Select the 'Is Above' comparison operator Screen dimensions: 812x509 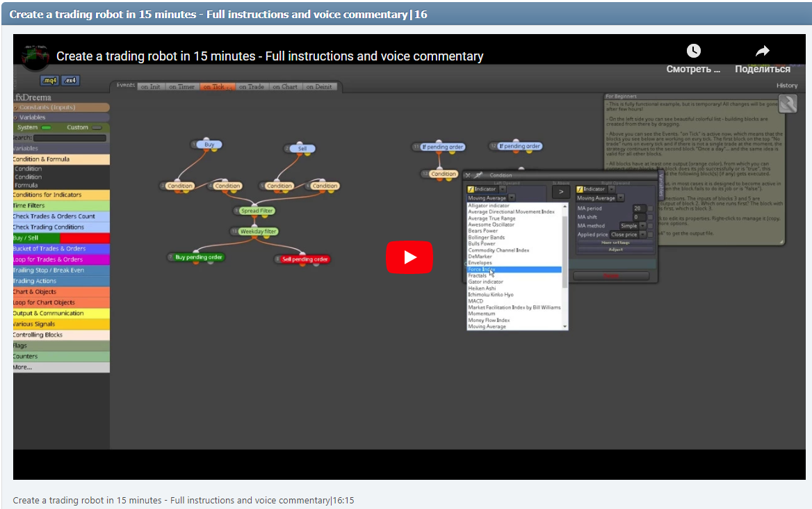point(561,191)
